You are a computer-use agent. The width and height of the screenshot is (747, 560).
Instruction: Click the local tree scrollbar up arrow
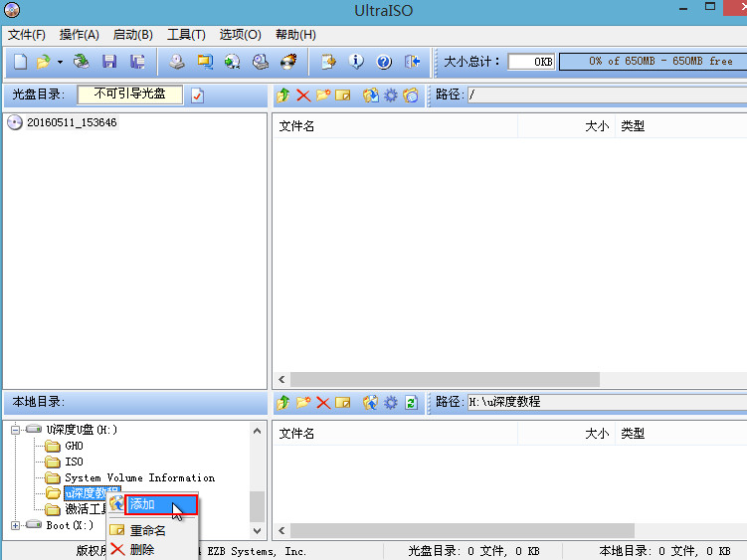point(258,431)
